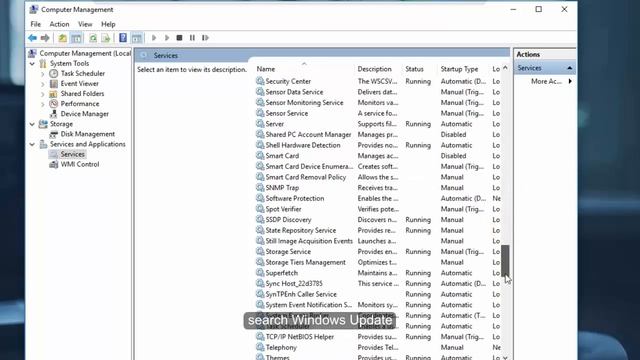Collapse the System Tools tree node
The width and height of the screenshot is (640, 360).
(32, 64)
